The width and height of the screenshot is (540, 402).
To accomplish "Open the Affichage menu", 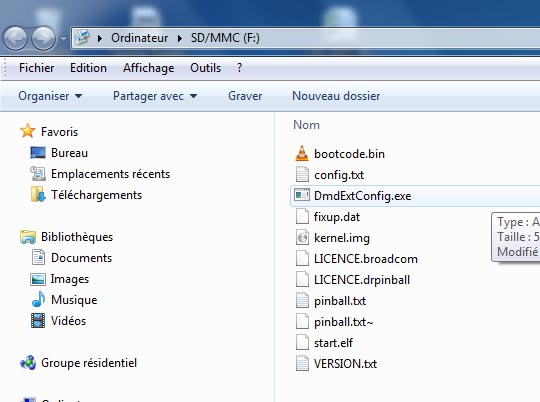I will click(148, 68).
